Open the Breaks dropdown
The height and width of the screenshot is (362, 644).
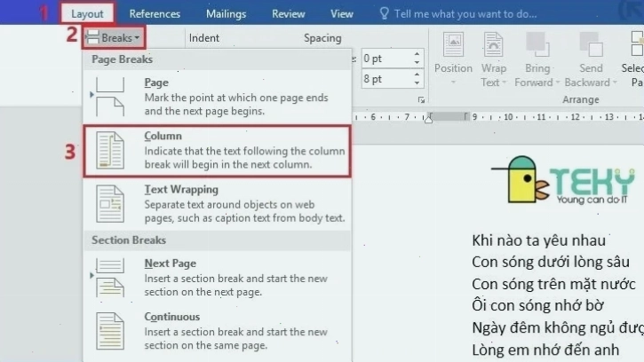114,38
